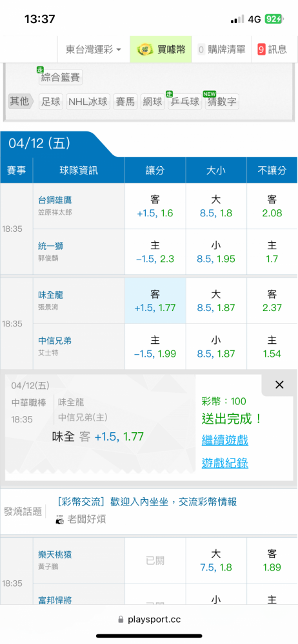
Task: Select 綜合籃賽 category
Action: tap(61, 77)
